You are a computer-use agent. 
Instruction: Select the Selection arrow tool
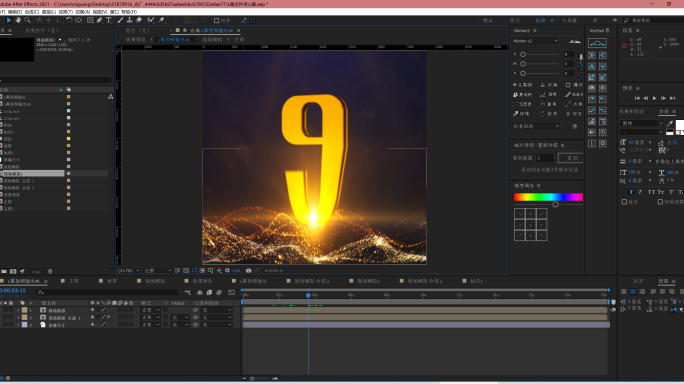[9, 20]
